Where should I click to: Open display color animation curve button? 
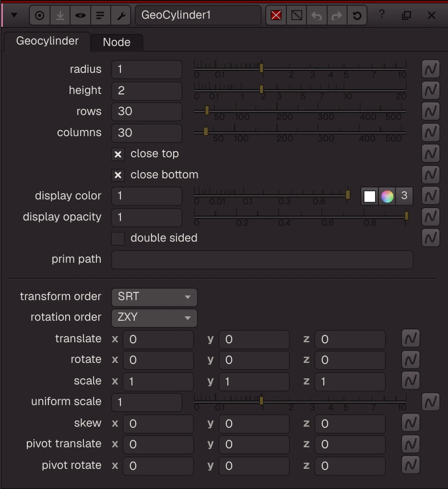tap(431, 196)
